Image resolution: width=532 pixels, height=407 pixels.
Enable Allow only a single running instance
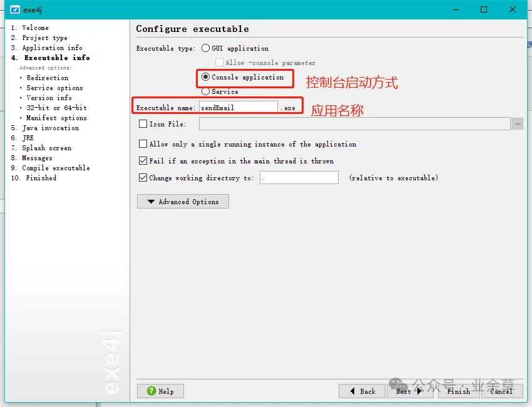[143, 144]
